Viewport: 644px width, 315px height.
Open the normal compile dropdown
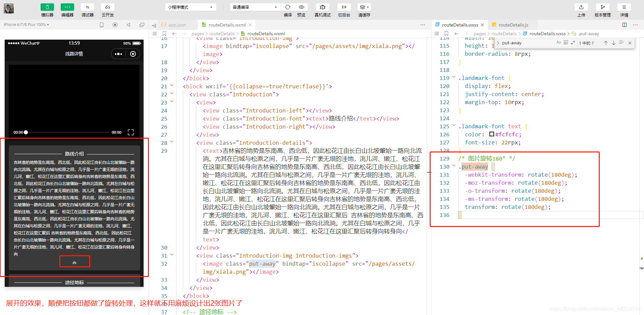click(x=255, y=7)
